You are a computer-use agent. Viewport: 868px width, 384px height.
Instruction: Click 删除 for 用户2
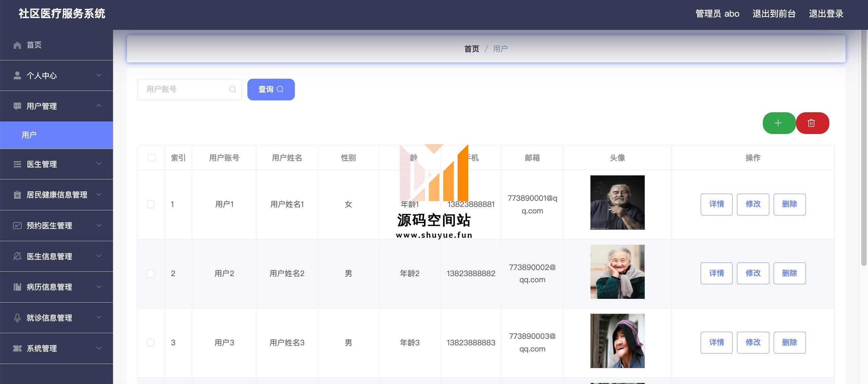(x=789, y=273)
